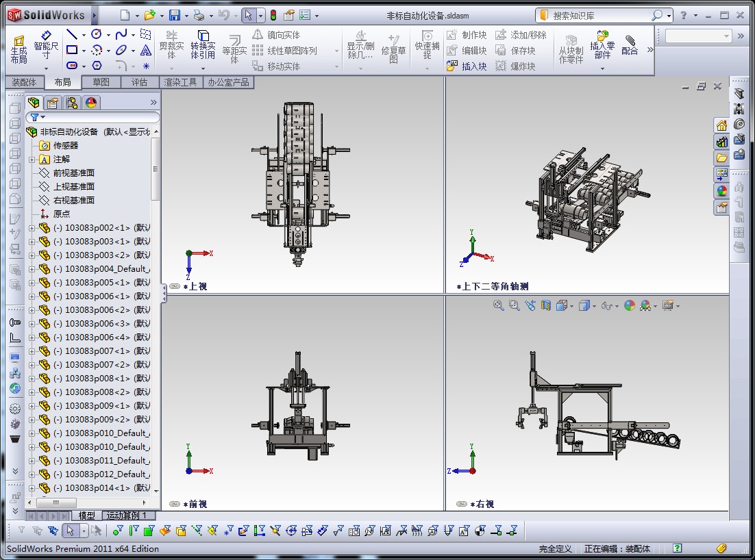Click the Smart Dimension tool

coord(46,44)
